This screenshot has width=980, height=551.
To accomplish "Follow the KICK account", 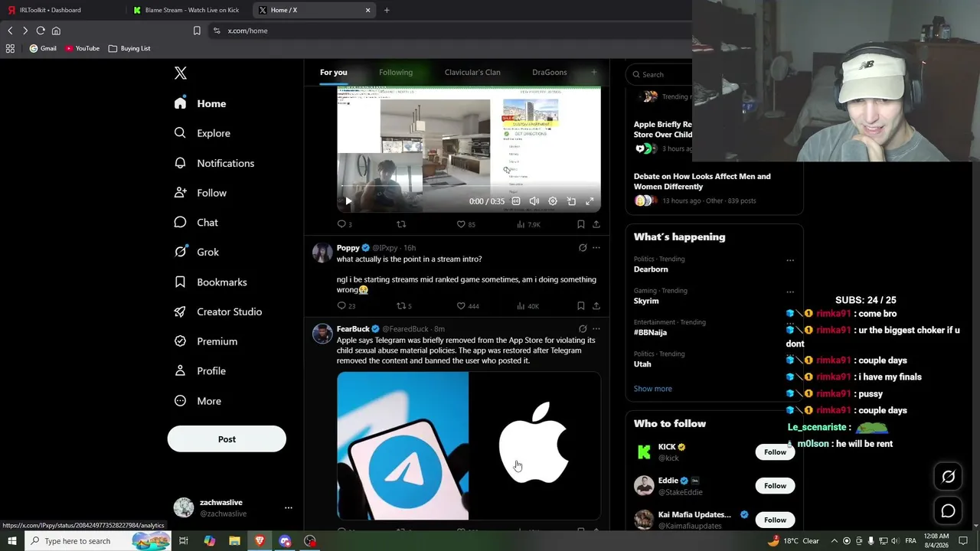I will [775, 452].
